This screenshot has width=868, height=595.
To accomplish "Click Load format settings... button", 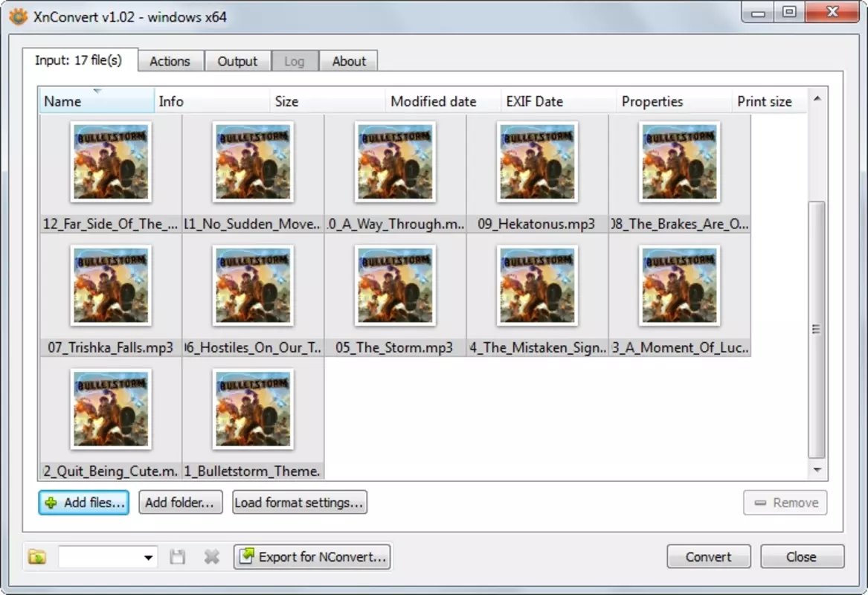I will click(300, 503).
